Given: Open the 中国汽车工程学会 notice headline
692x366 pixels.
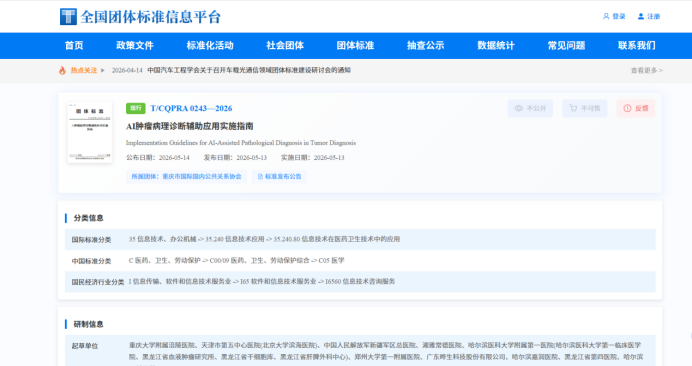Looking at the screenshot, I should tap(249, 70).
